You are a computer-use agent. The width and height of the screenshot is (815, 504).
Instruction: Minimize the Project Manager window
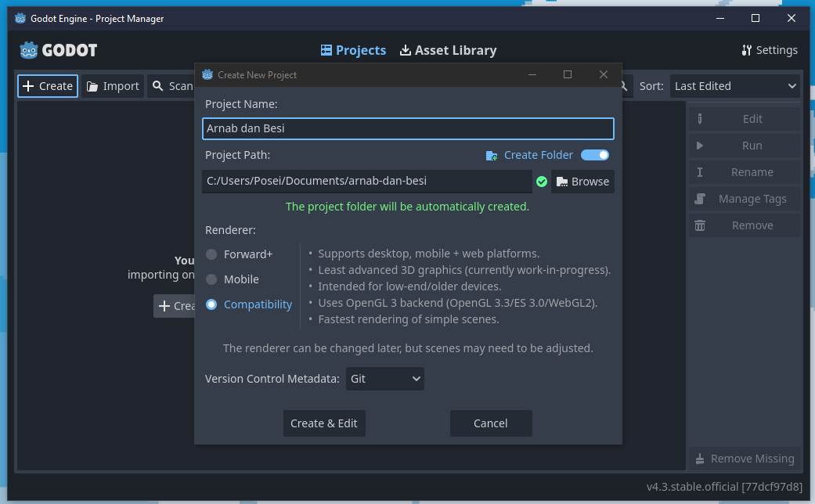click(720, 19)
